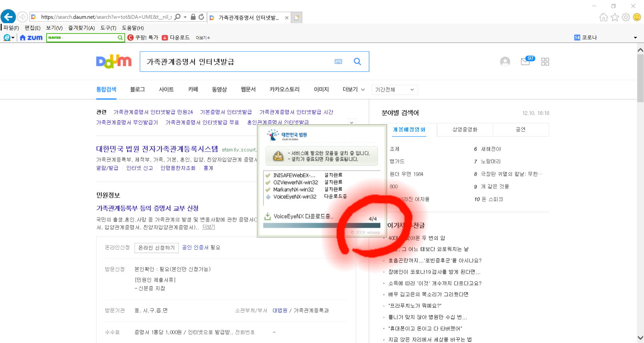
Task: Open the 즐겨찾기(A) menu
Action: click(x=82, y=28)
